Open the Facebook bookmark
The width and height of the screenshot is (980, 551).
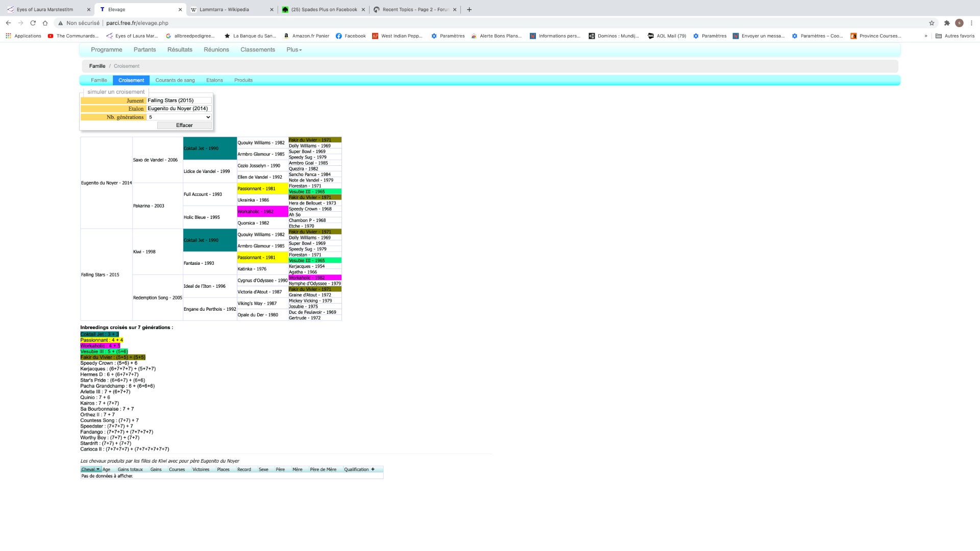click(351, 36)
